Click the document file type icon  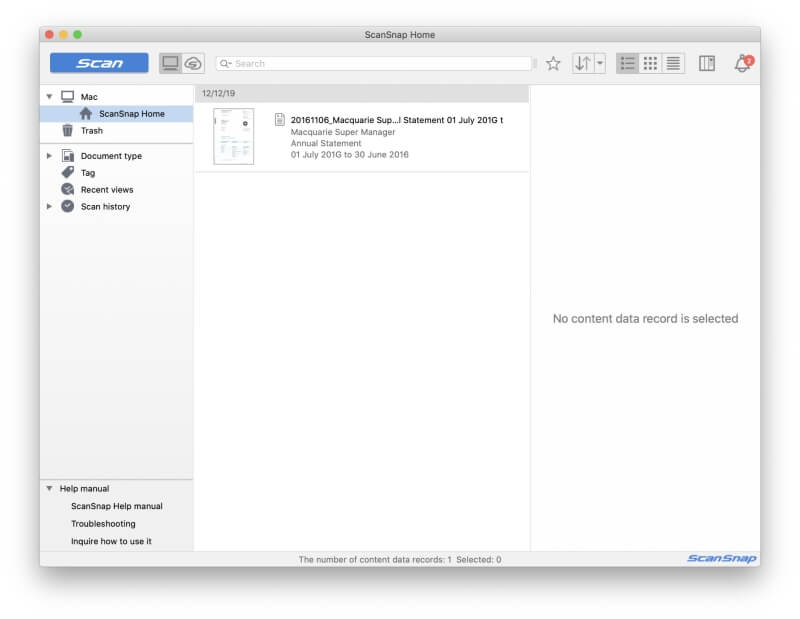click(x=280, y=119)
